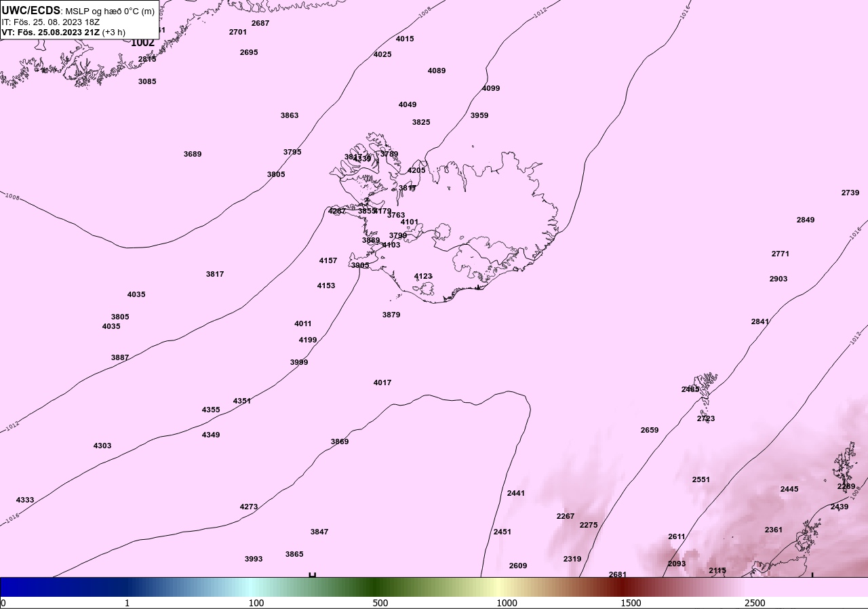Click the height value 4017
868x609 pixels.
382,382
